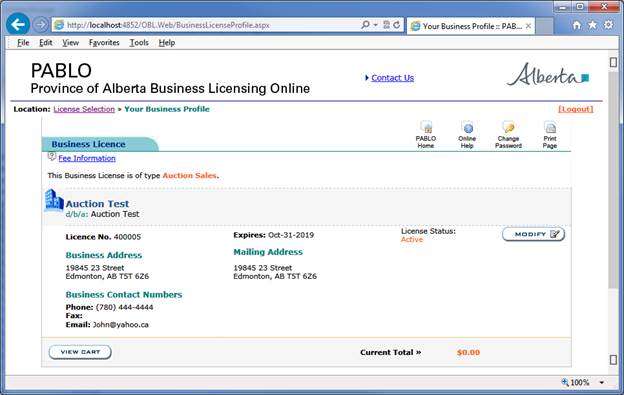
Task: Refresh the page with the reload icon
Action: [396, 25]
